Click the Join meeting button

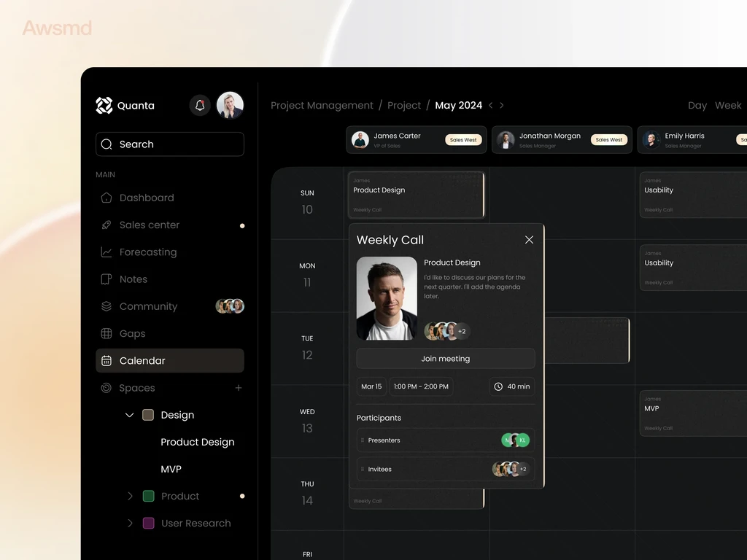tap(446, 359)
